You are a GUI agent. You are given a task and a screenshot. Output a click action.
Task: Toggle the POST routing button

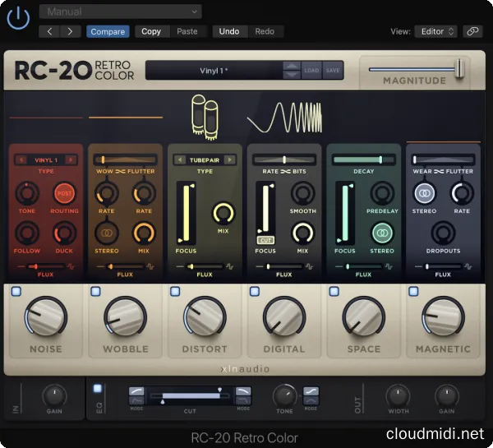(x=64, y=193)
